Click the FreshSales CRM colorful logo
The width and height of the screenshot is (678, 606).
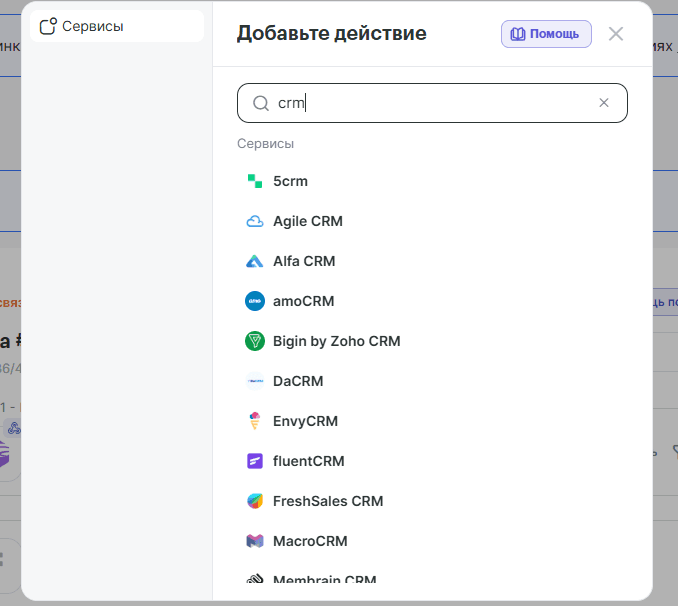(255, 501)
